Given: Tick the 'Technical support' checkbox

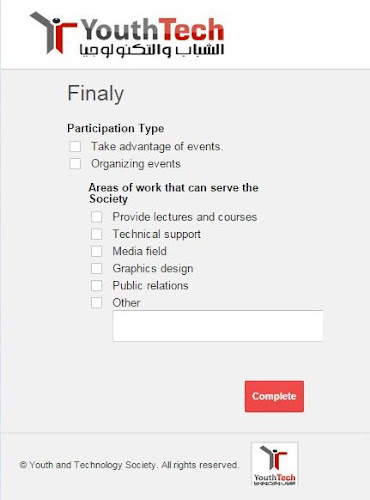Looking at the screenshot, I should pyautogui.click(x=96, y=234).
